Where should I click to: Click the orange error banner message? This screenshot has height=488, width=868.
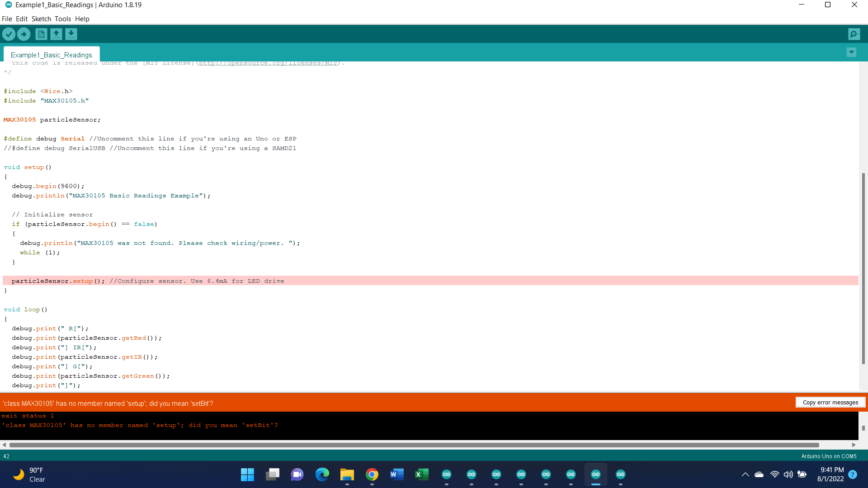[x=108, y=404]
